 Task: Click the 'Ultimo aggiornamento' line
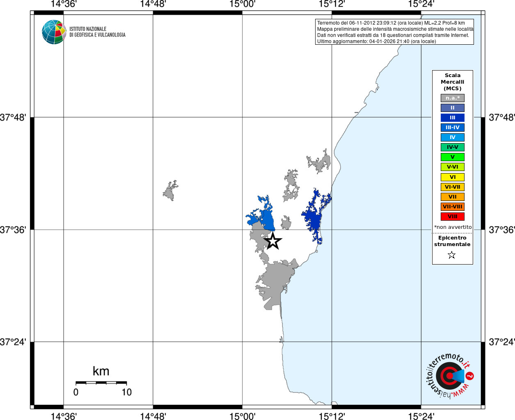coord(377,41)
